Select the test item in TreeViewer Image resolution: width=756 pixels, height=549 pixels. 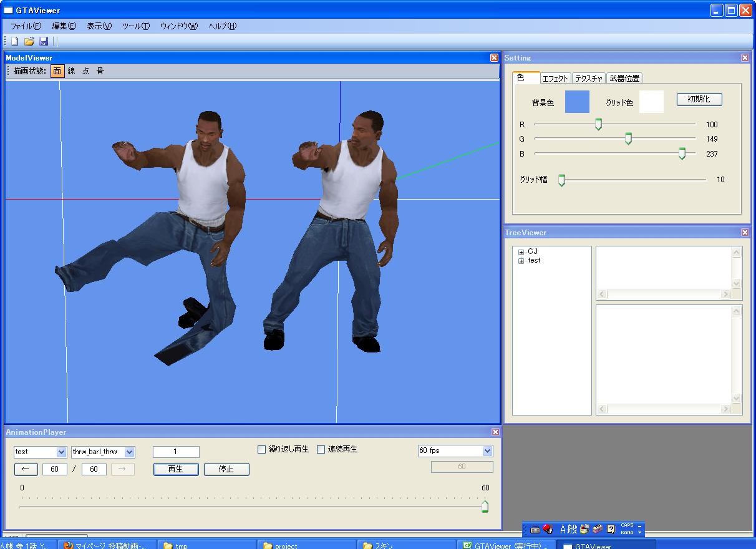pyautogui.click(x=534, y=260)
